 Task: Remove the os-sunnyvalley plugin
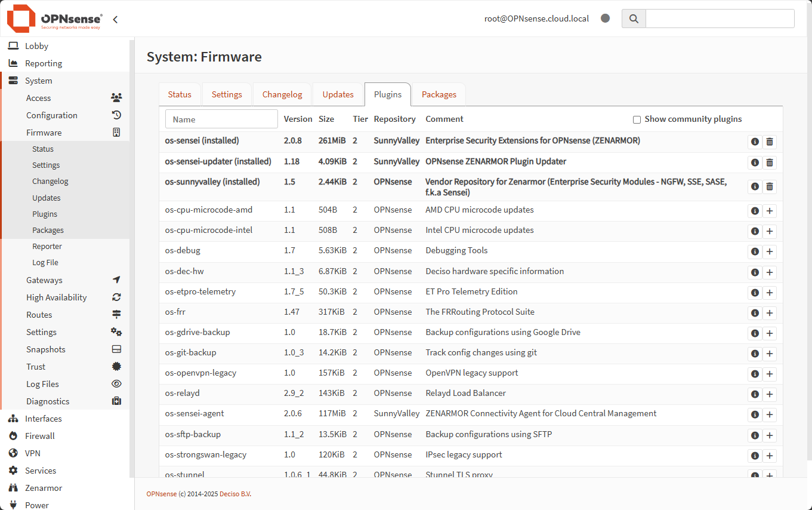point(770,187)
